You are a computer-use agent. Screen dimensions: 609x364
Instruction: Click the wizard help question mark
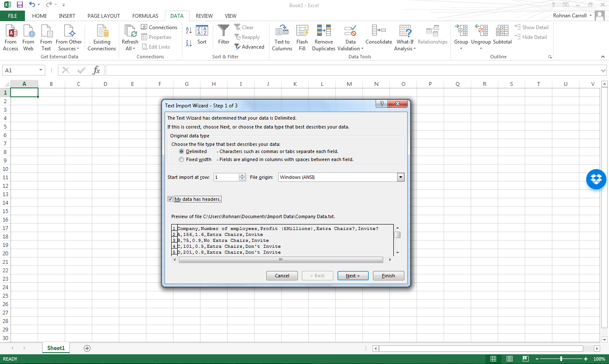381,104
